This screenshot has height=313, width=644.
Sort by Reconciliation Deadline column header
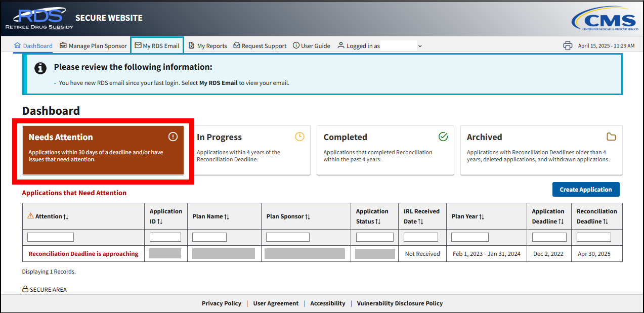596,216
